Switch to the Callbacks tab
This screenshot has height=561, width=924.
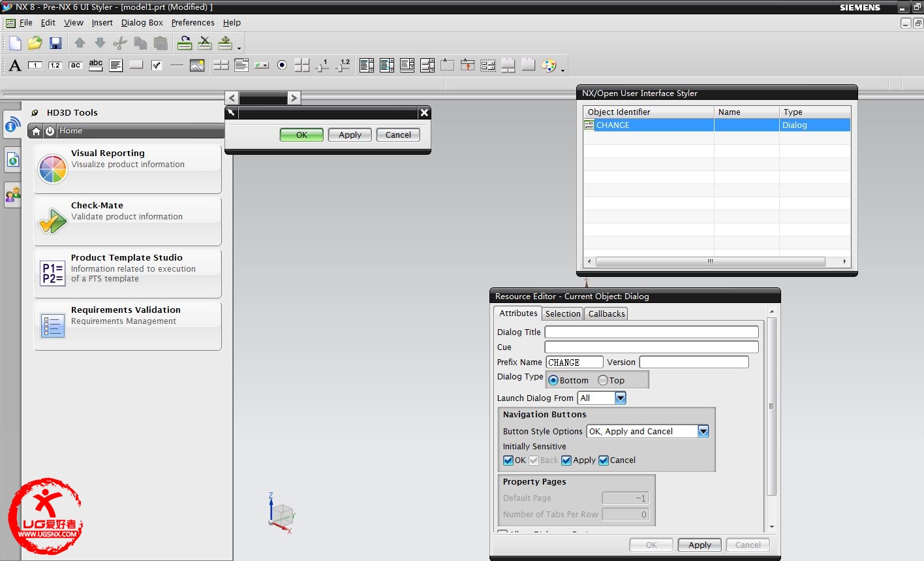tap(607, 314)
